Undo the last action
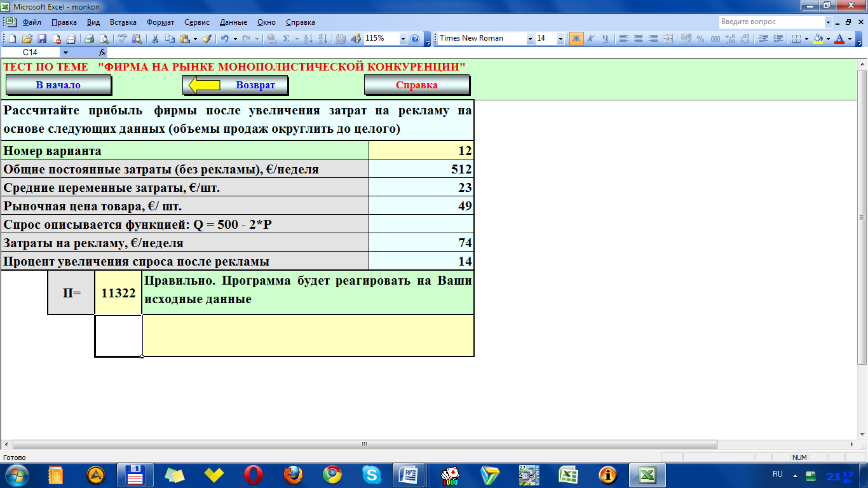 [x=224, y=39]
